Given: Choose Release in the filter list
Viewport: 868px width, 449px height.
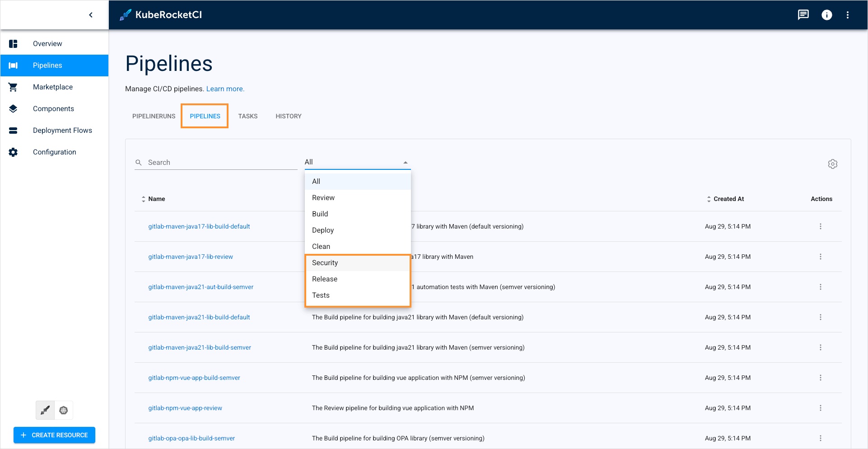Looking at the screenshot, I should [325, 279].
